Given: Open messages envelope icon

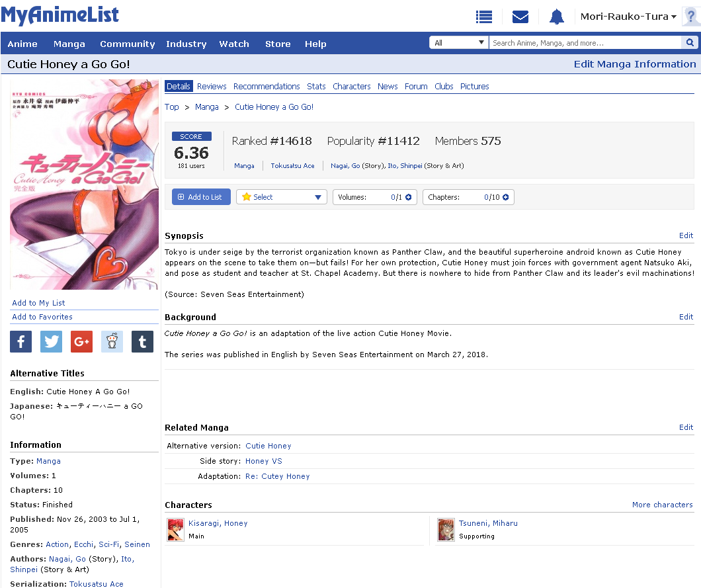Looking at the screenshot, I should pos(520,17).
